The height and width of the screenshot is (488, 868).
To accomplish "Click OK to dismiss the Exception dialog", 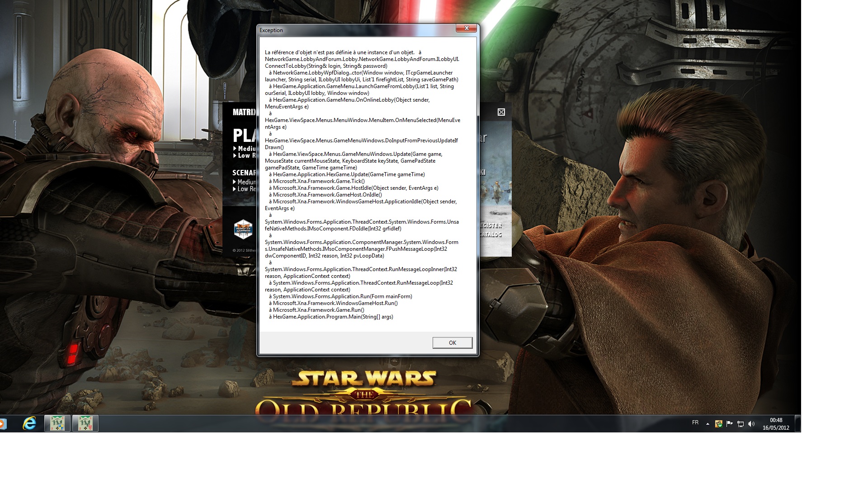I will coord(452,343).
